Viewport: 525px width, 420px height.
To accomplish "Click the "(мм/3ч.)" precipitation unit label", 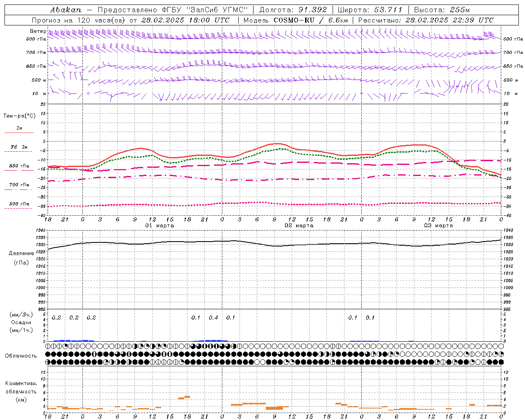I will tap(21, 315).
